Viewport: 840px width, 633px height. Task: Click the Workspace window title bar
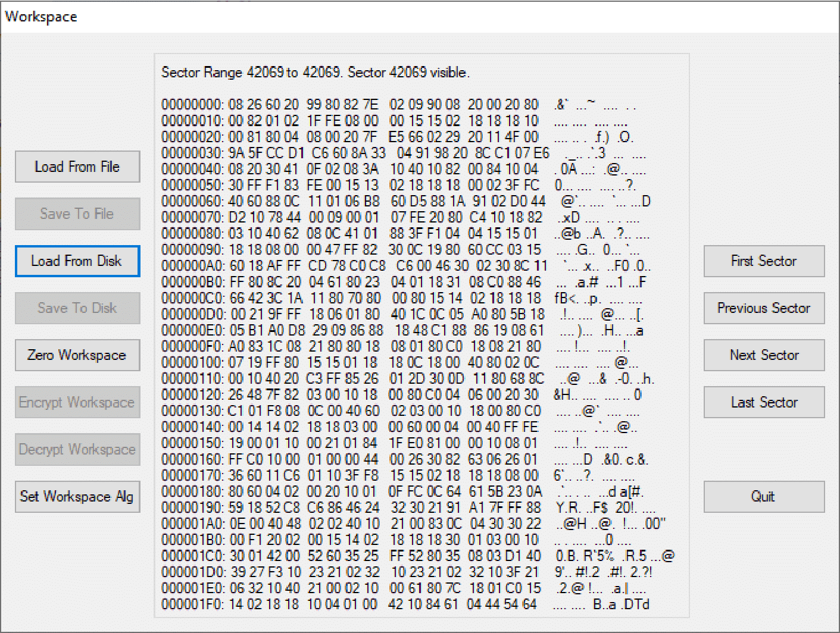[41, 16]
